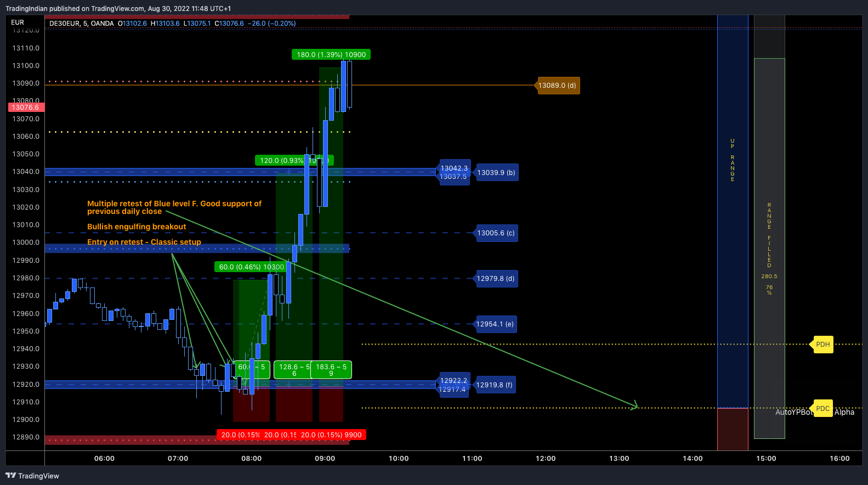Click the yellow PDH tag
868x485 pixels.
(822, 345)
